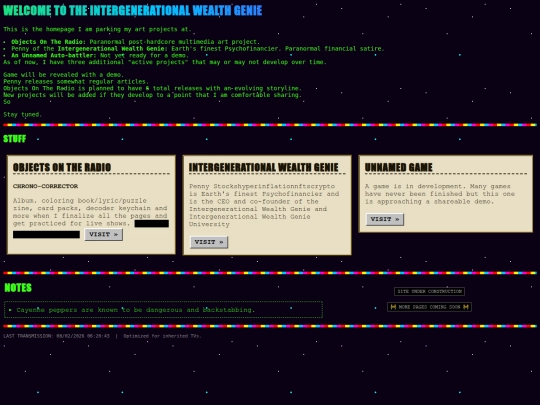Click the Site Under Construction badge
The image size is (540, 405).
click(429, 291)
